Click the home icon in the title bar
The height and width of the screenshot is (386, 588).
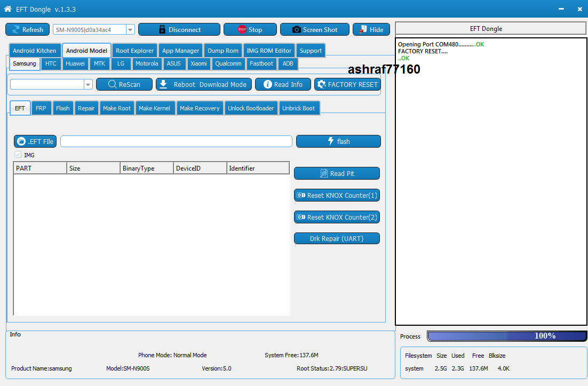(x=7, y=9)
